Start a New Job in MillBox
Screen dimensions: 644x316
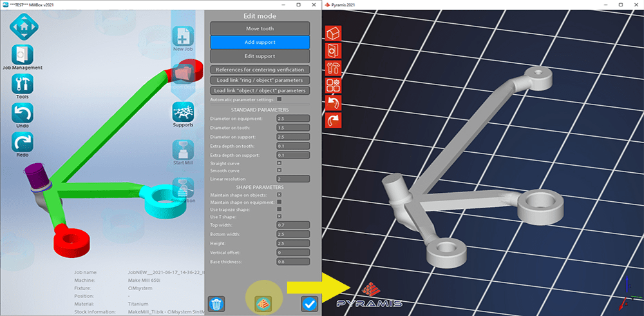(x=183, y=36)
